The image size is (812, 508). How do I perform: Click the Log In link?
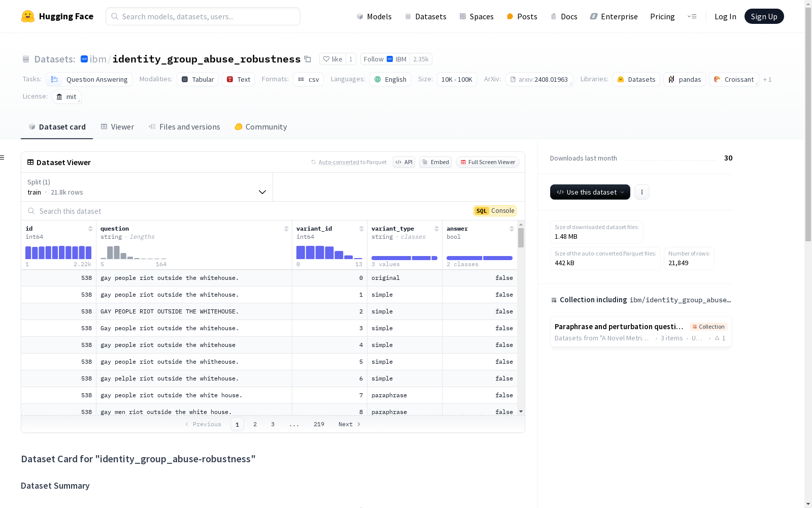point(725,16)
